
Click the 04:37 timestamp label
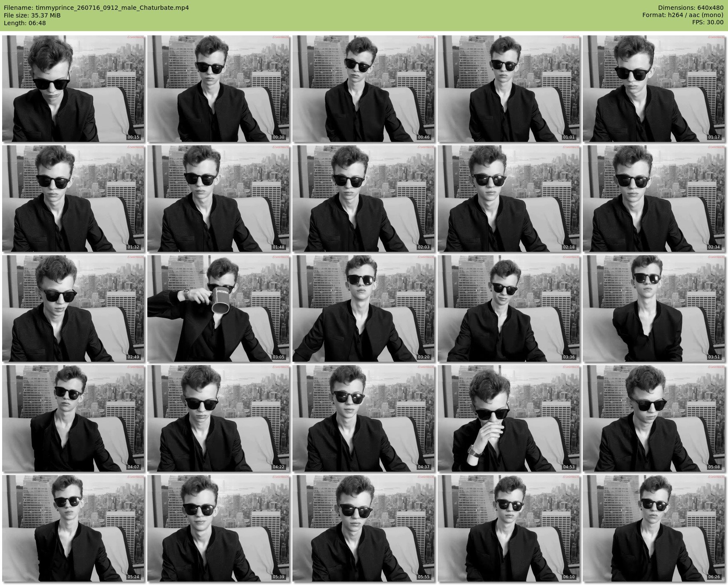tap(424, 467)
